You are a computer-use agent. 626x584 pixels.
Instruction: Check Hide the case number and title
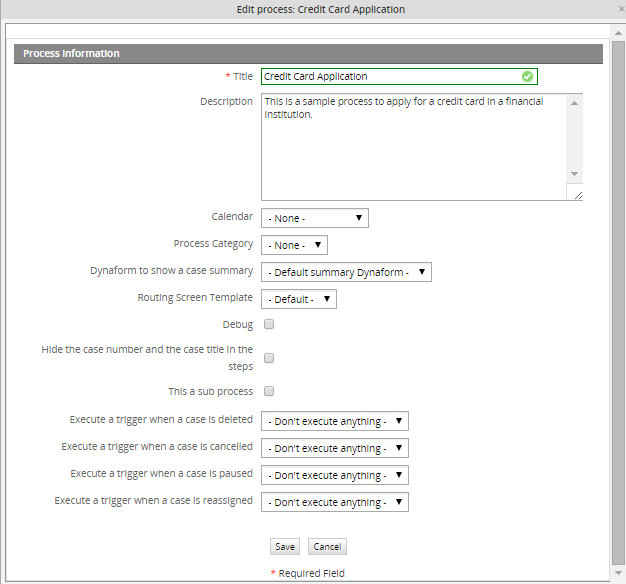coord(269,358)
